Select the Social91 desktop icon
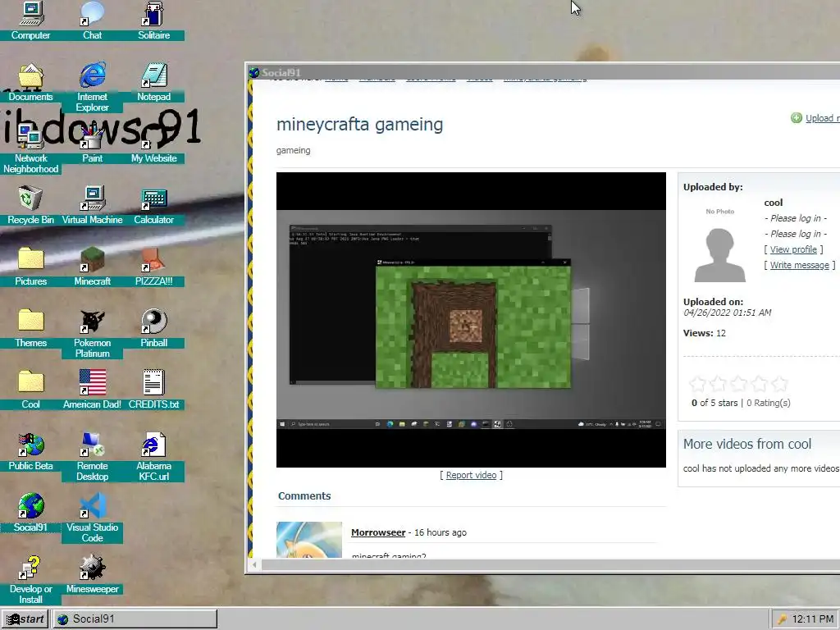The height and width of the screenshot is (630, 840). [x=30, y=513]
